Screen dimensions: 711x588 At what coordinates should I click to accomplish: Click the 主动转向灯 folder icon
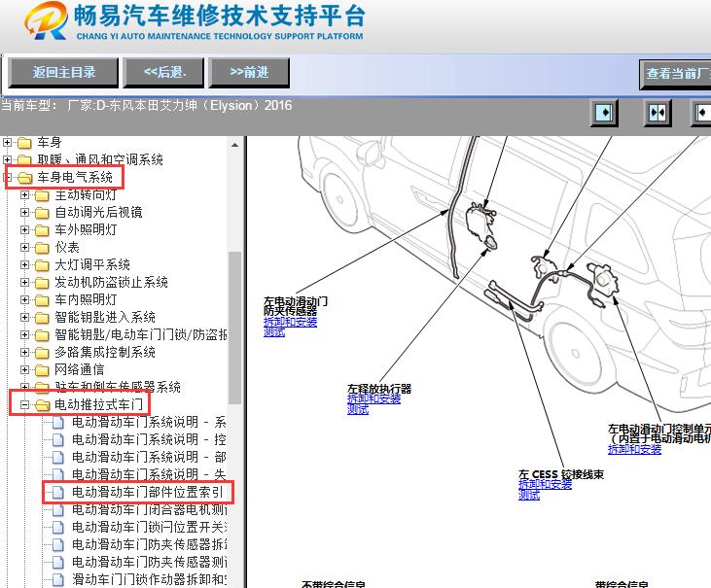pyautogui.click(x=42, y=195)
